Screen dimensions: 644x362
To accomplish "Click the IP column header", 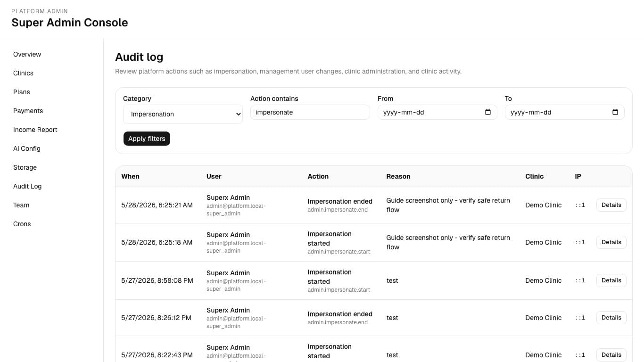I will (x=578, y=176).
